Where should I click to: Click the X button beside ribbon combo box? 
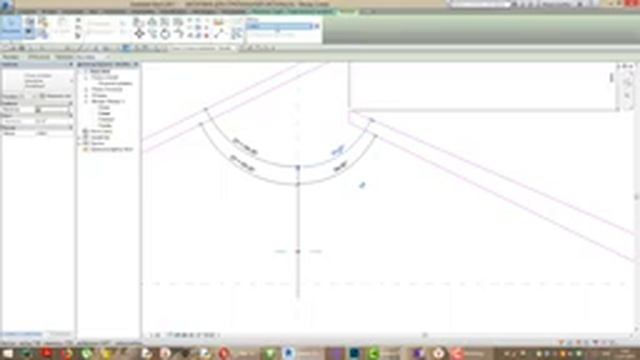[317, 27]
